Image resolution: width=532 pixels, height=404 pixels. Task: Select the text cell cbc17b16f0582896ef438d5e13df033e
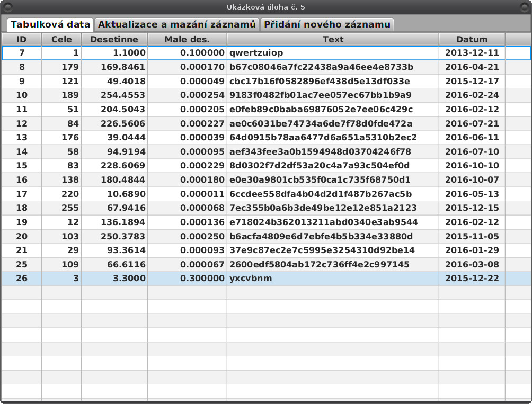[333, 82]
